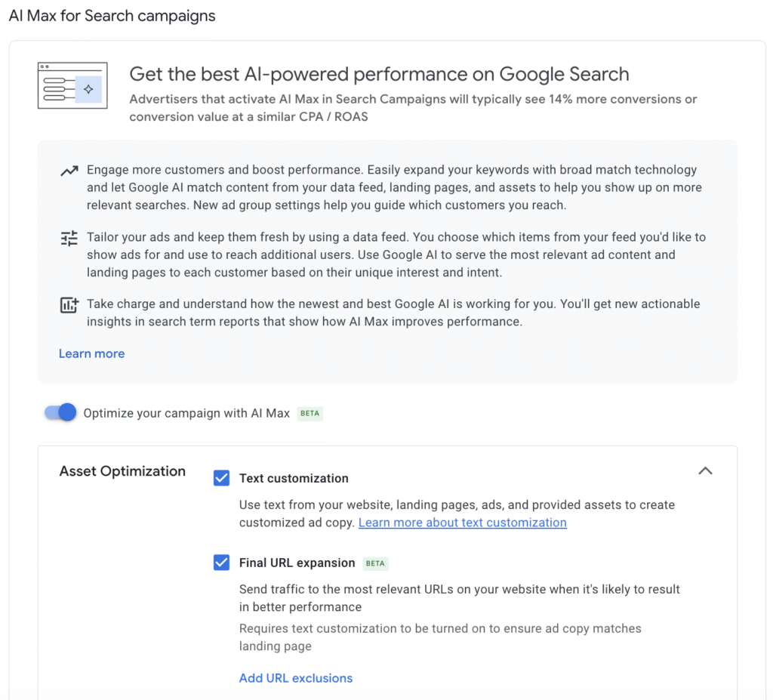Click the trending-up arrow icon

point(69,171)
